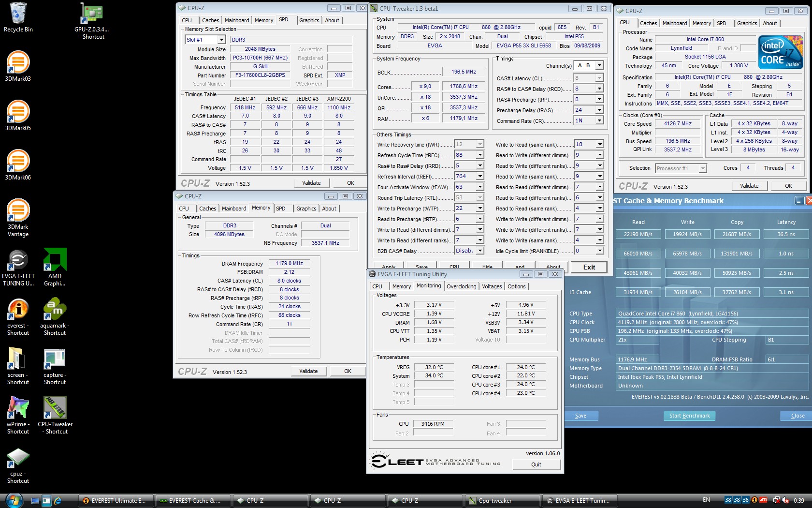The height and width of the screenshot is (508, 812).
Task: Expand Refresh Cycle Time (tRFC) dropdown
Action: [480, 155]
